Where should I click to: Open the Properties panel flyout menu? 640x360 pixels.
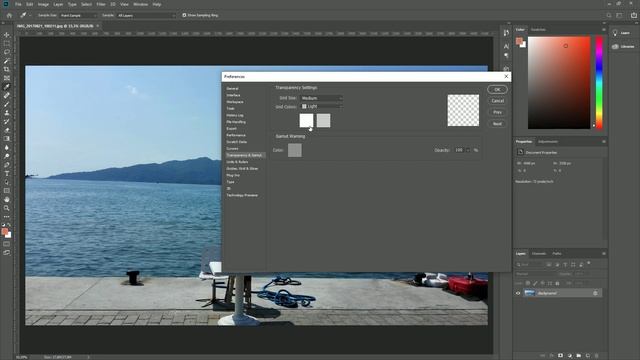(604, 142)
